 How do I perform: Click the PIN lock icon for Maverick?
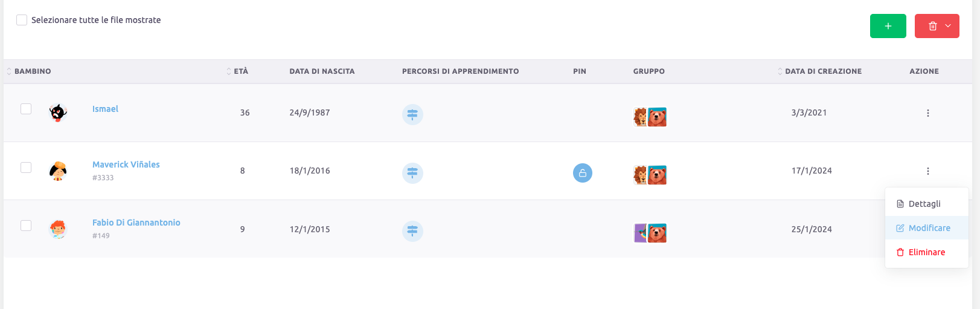[x=582, y=173]
